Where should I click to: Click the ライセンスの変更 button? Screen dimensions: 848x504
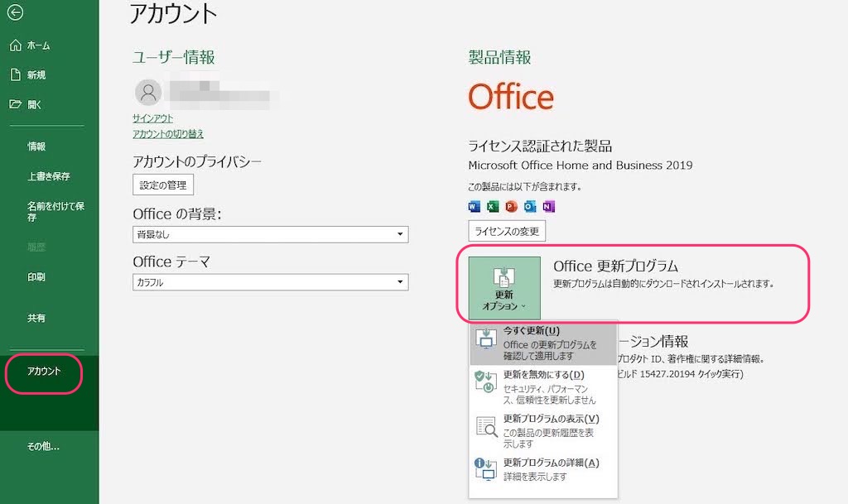point(507,231)
